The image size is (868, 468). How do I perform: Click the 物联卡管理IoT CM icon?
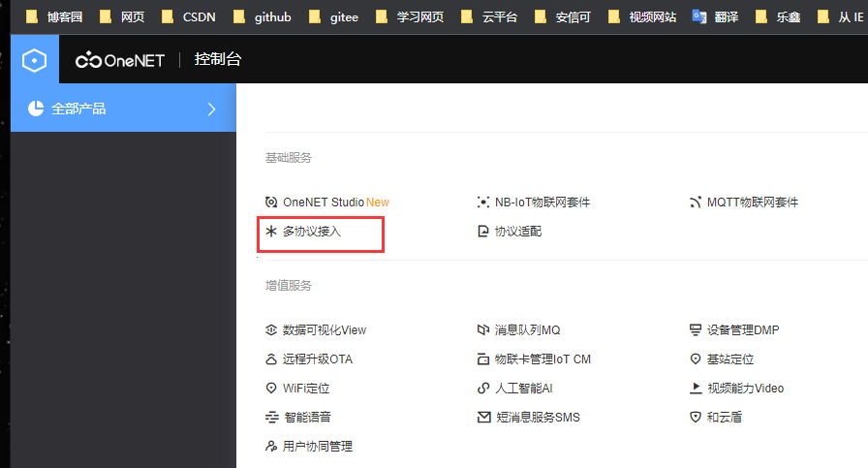tap(483, 359)
